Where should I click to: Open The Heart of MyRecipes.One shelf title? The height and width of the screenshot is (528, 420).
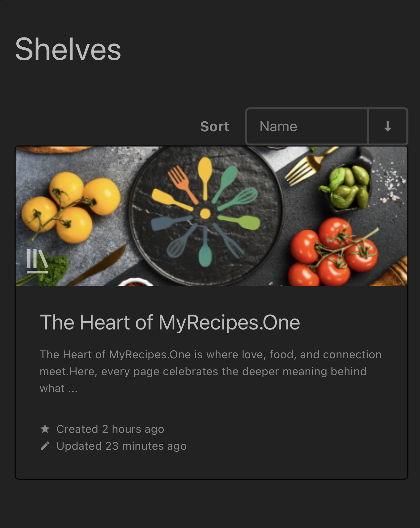(x=170, y=323)
